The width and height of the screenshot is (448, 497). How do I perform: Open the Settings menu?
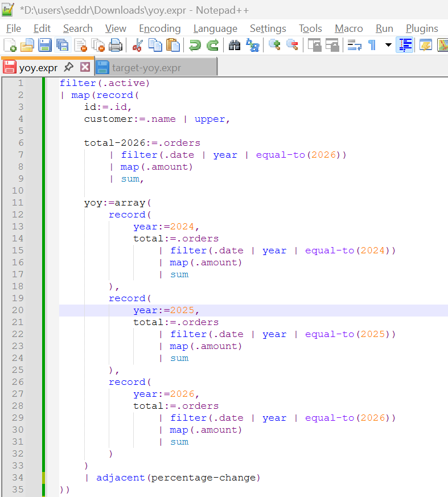[268, 28]
